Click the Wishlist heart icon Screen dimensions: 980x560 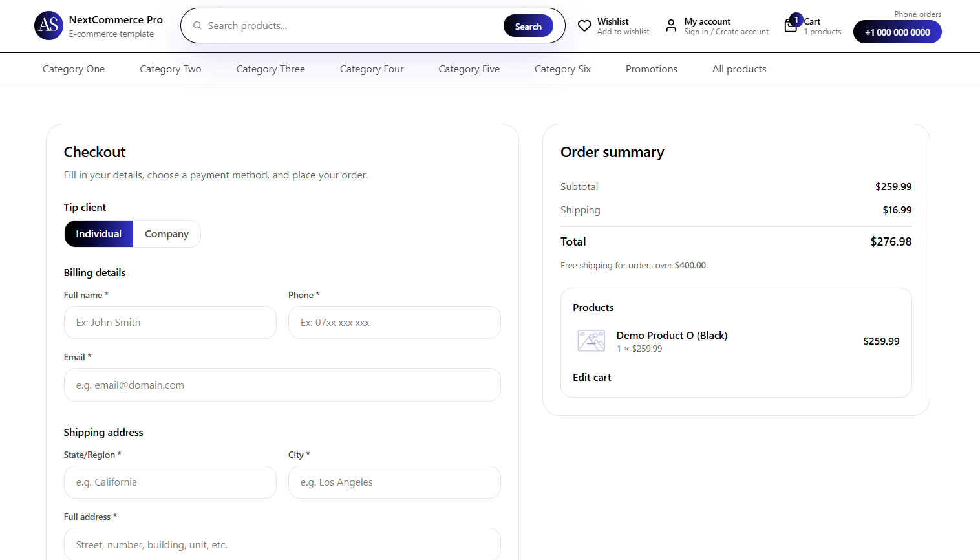tap(584, 25)
